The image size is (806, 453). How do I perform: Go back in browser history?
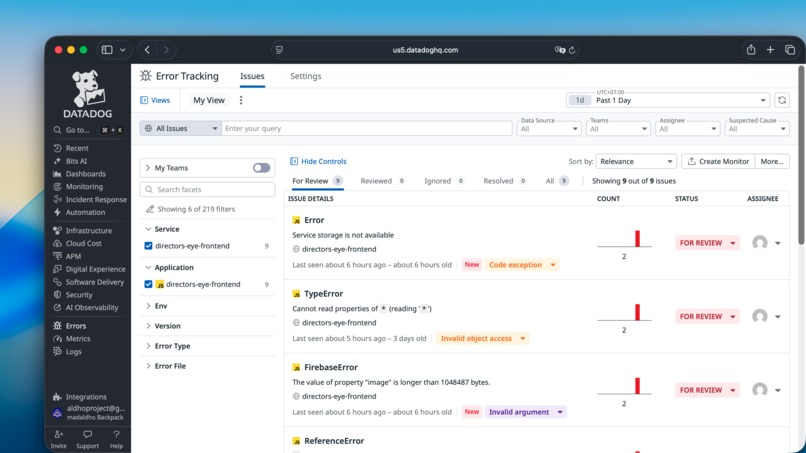coord(147,50)
